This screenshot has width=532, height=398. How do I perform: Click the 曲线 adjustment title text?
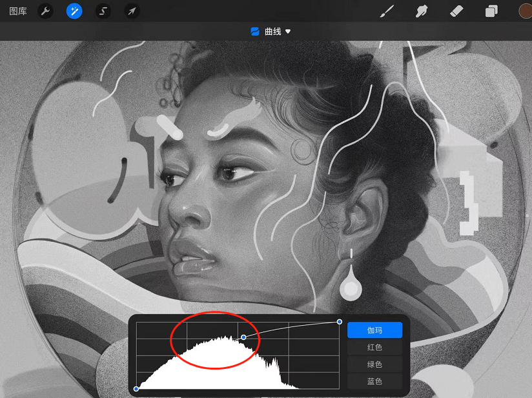tap(273, 32)
